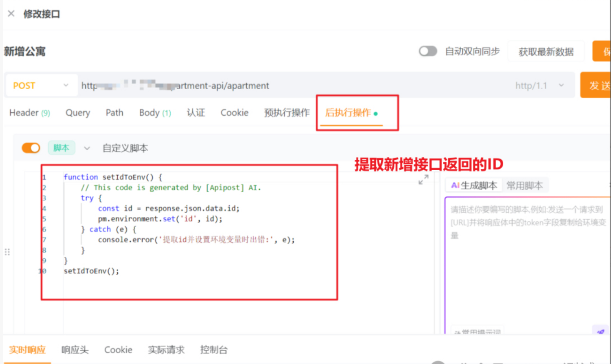
Task: Open the Body tab
Action: (x=155, y=113)
